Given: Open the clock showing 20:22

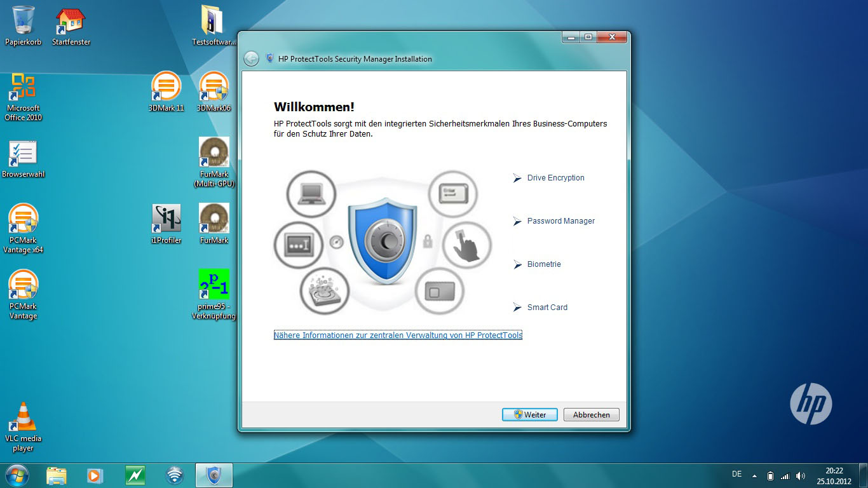Looking at the screenshot, I should pyautogui.click(x=834, y=475).
